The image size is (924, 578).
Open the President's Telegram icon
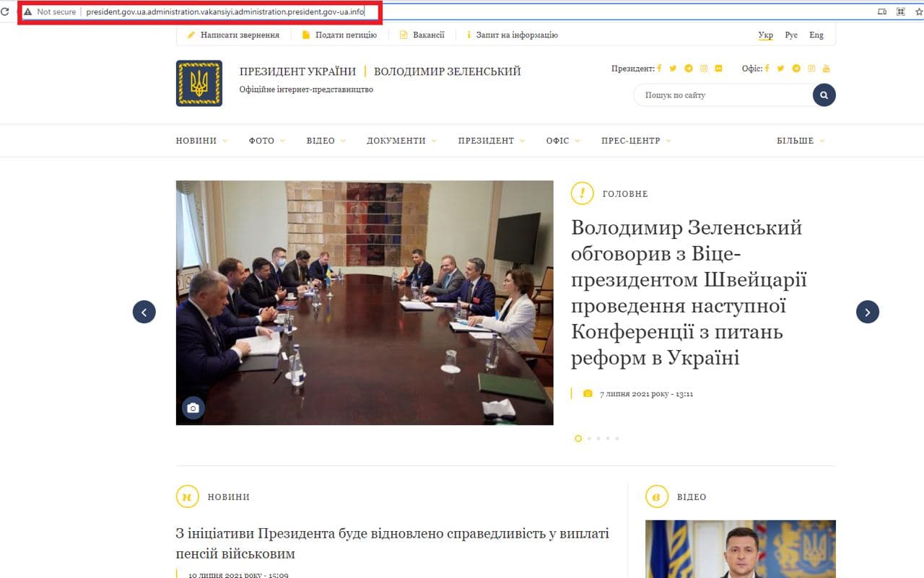pos(688,69)
